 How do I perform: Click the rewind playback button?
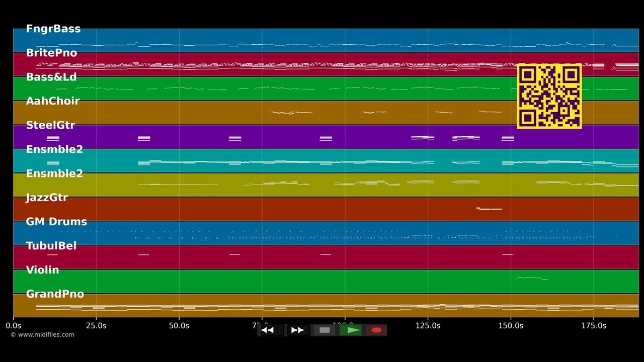[271, 330]
